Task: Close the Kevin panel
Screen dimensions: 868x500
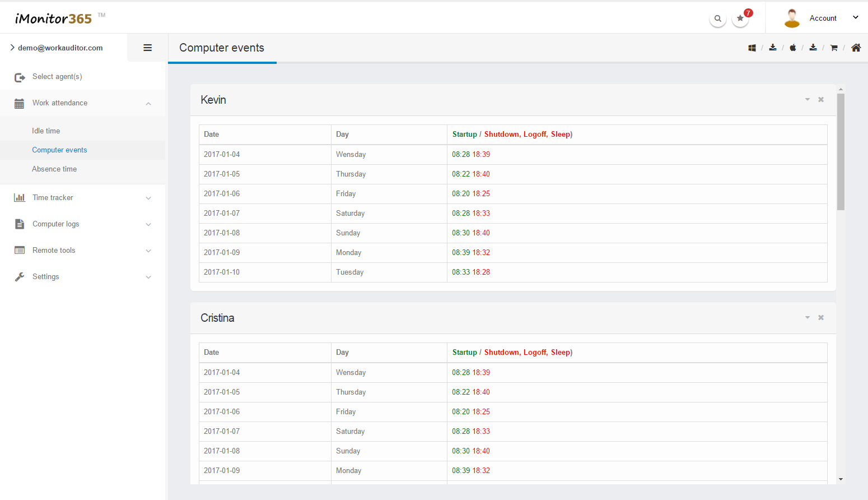Action: tap(821, 100)
